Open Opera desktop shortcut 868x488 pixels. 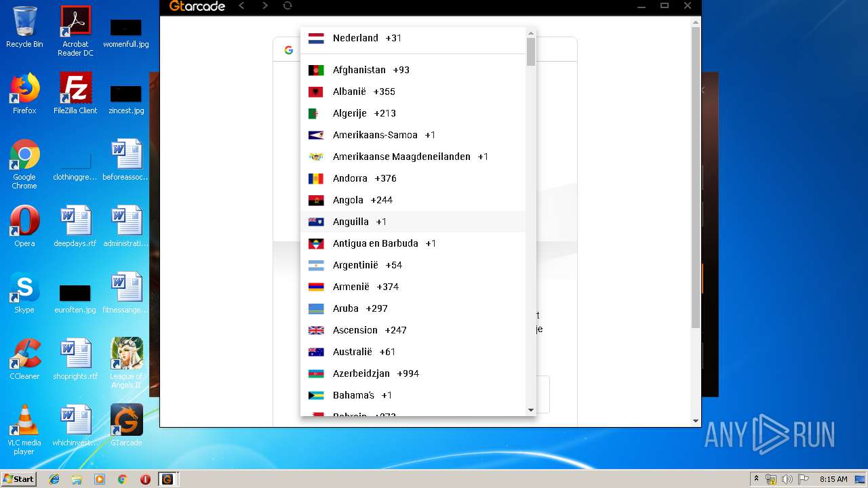pyautogui.click(x=24, y=226)
